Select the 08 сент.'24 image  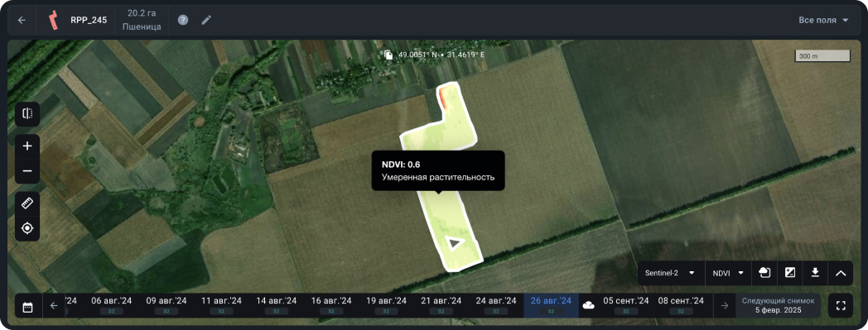tap(681, 305)
